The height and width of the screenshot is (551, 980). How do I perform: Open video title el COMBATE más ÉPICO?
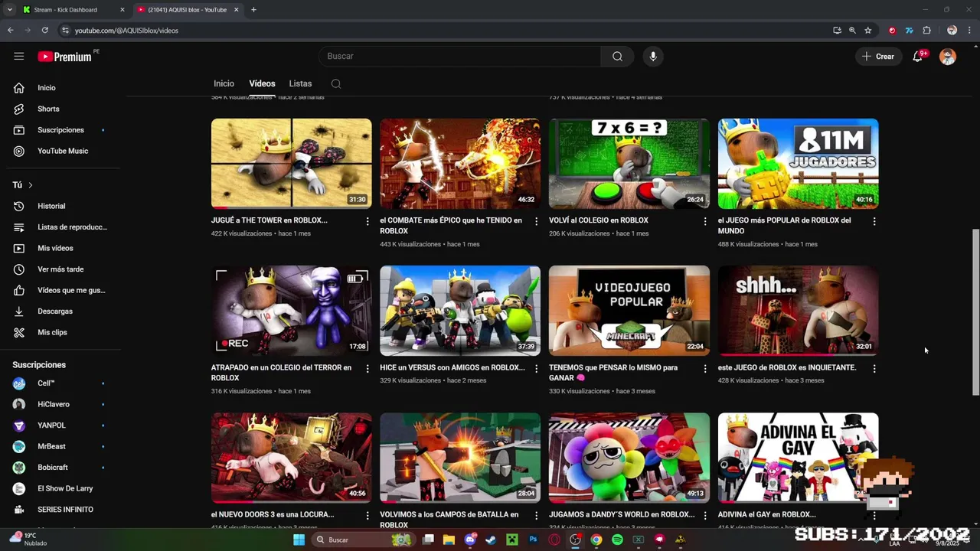[451, 225]
